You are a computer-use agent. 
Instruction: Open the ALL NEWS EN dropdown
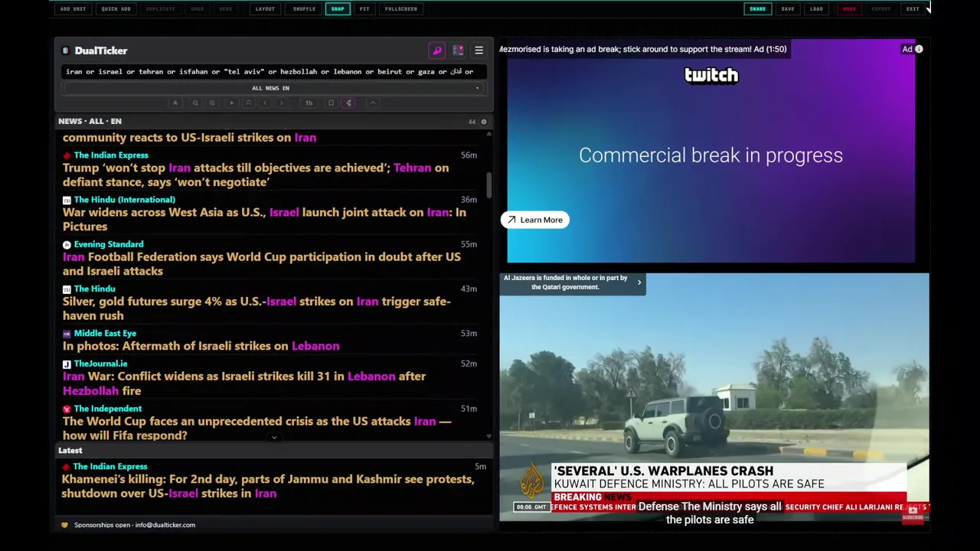[273, 88]
